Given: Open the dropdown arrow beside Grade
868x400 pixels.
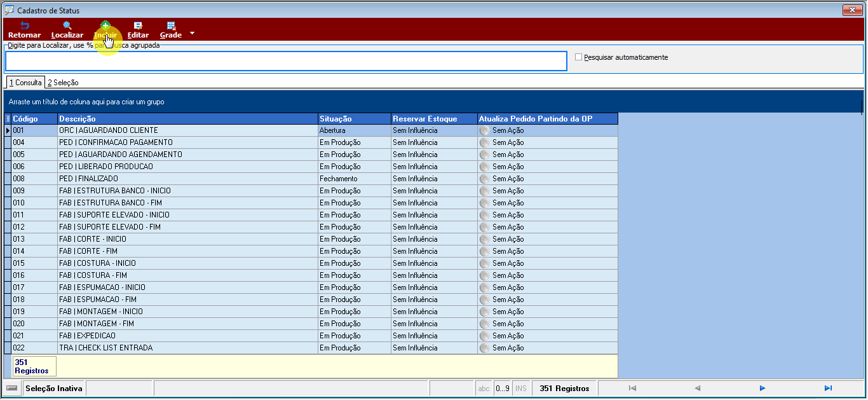Looking at the screenshot, I should (192, 33).
